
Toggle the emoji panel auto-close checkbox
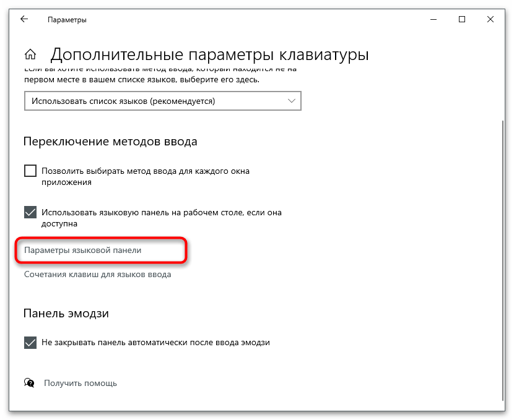click(x=30, y=343)
